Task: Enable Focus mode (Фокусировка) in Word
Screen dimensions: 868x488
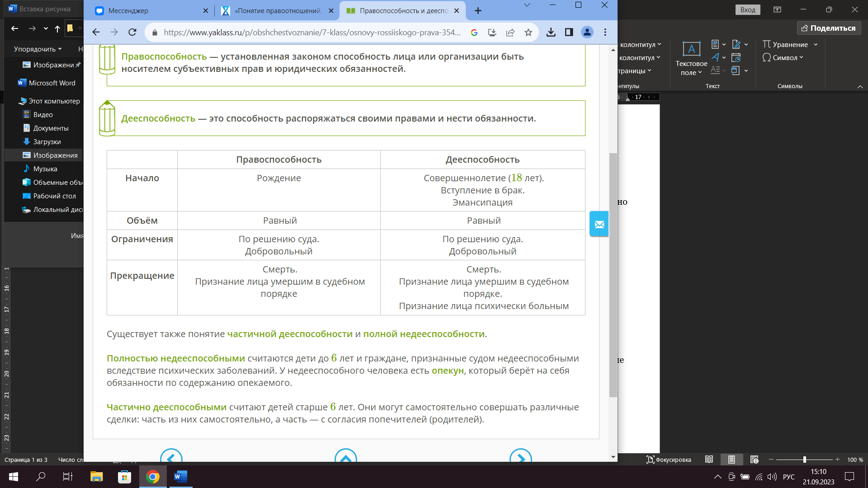Action: (x=669, y=460)
